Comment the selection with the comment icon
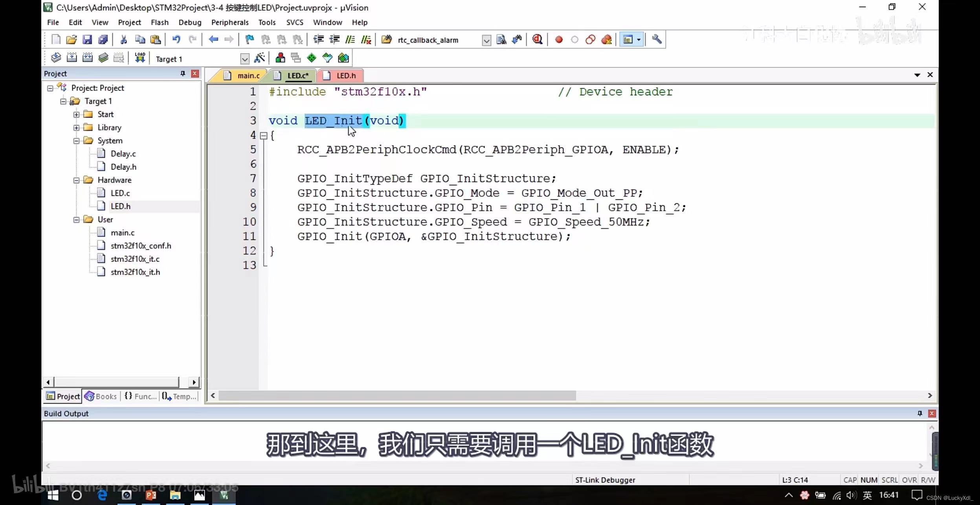 350,39
